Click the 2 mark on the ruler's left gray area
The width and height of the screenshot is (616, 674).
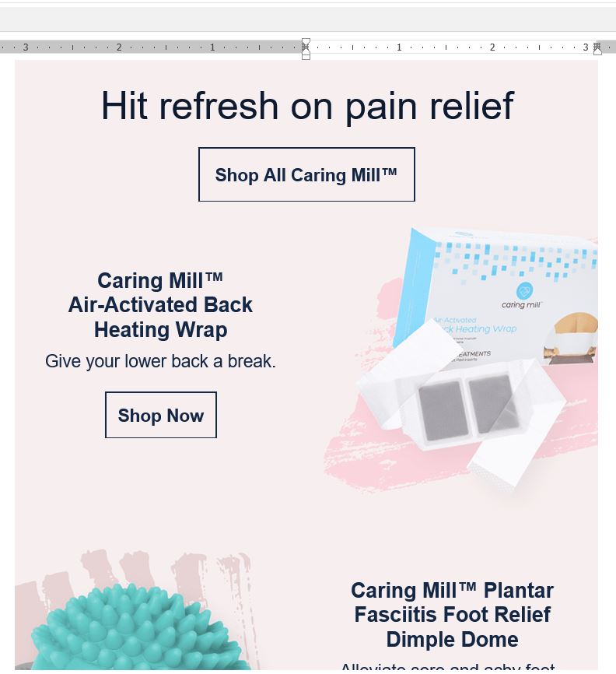click(x=119, y=47)
